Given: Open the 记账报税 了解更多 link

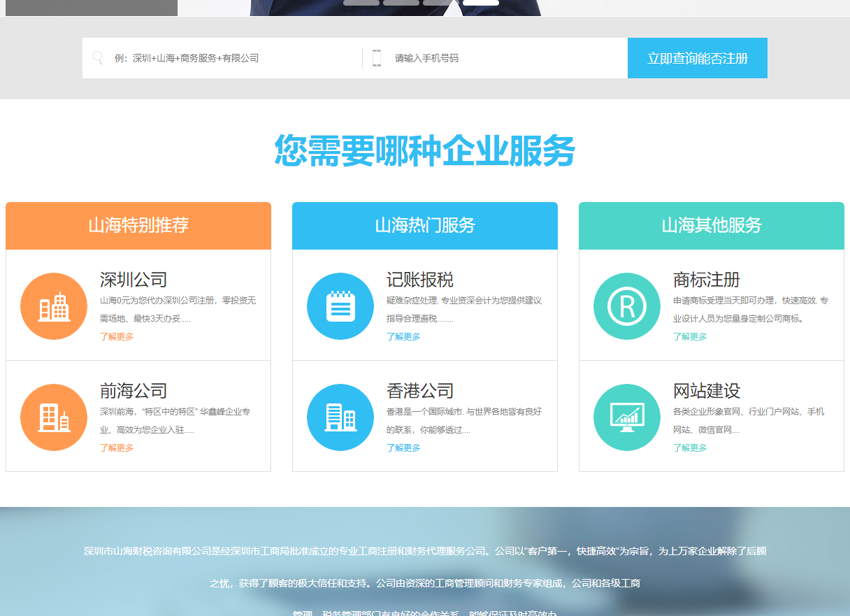Looking at the screenshot, I should (x=404, y=336).
